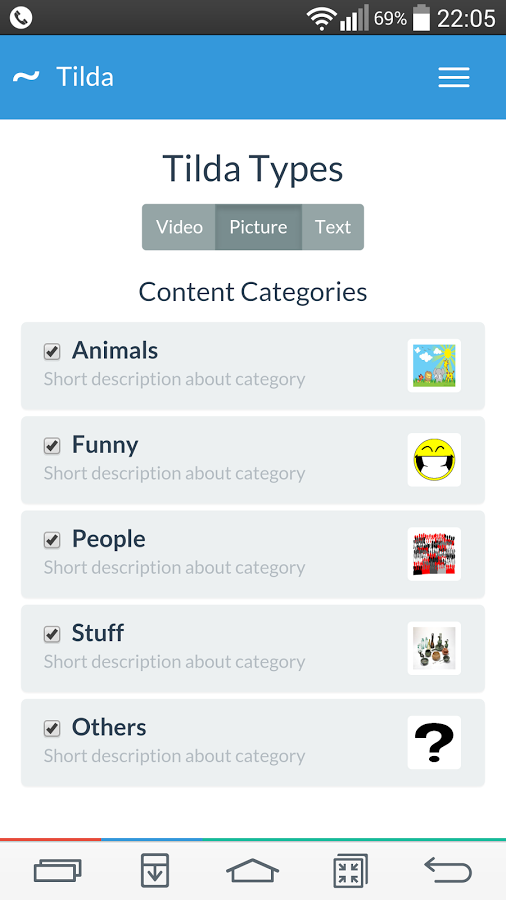Viewport: 506px width, 900px height.
Task: Select the Text type tab
Action: tap(333, 227)
